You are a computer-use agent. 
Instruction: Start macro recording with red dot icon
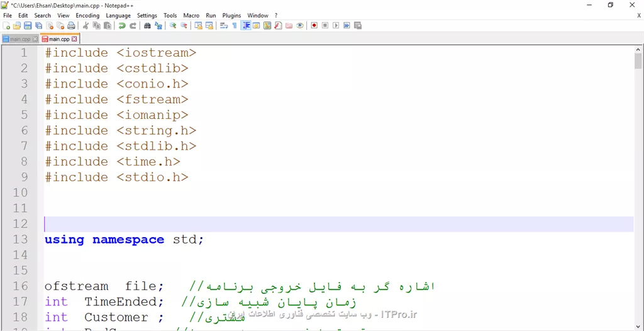[314, 26]
